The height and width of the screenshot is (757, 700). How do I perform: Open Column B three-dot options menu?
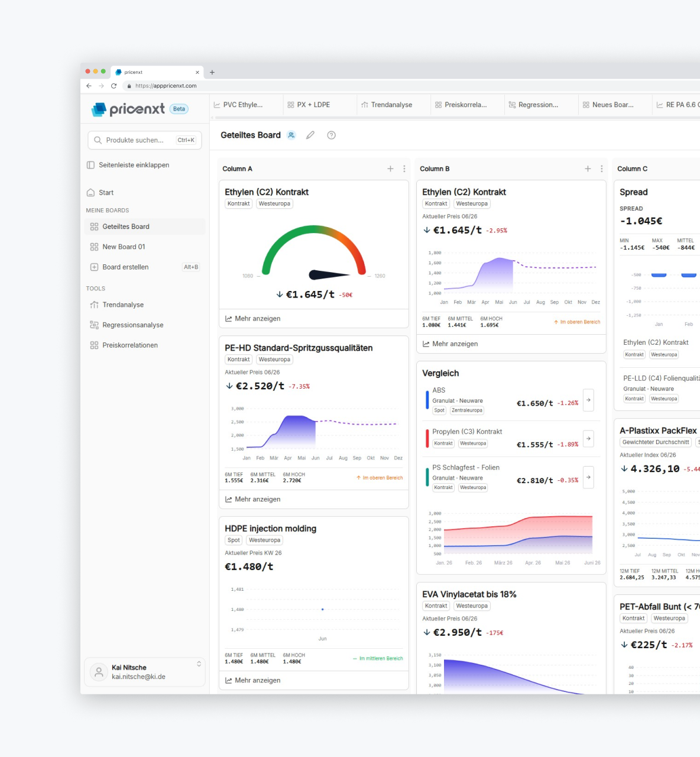[x=602, y=169]
